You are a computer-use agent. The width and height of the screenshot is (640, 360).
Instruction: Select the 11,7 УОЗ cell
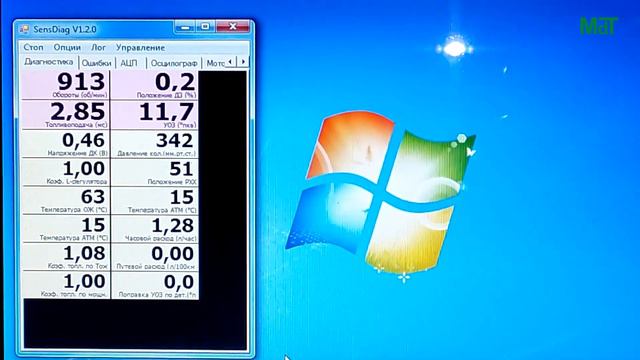click(x=155, y=115)
